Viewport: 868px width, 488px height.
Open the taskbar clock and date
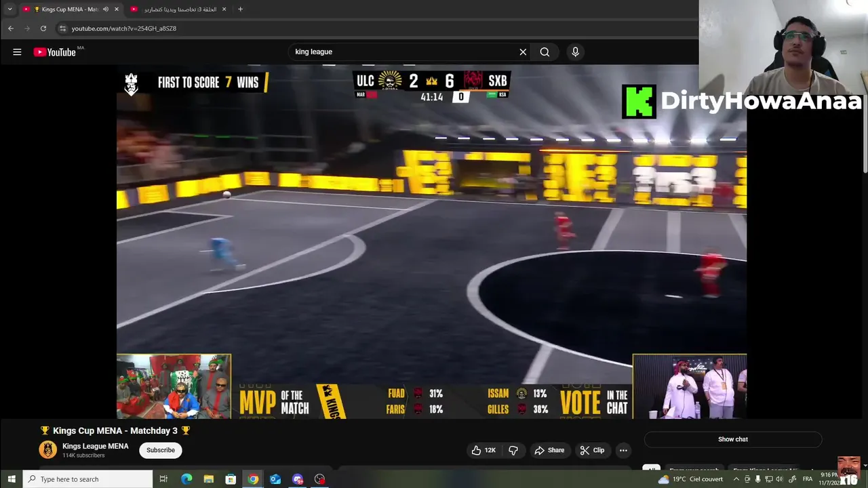coord(829,479)
